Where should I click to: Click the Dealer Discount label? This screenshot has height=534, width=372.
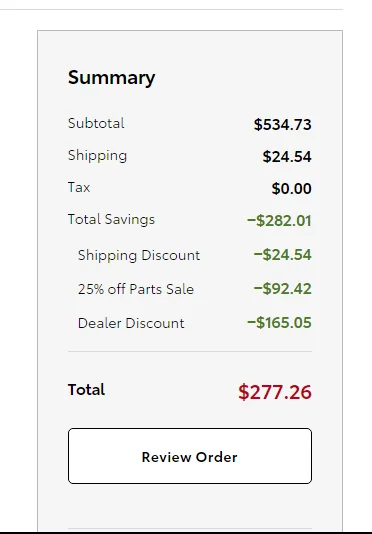[x=131, y=323]
